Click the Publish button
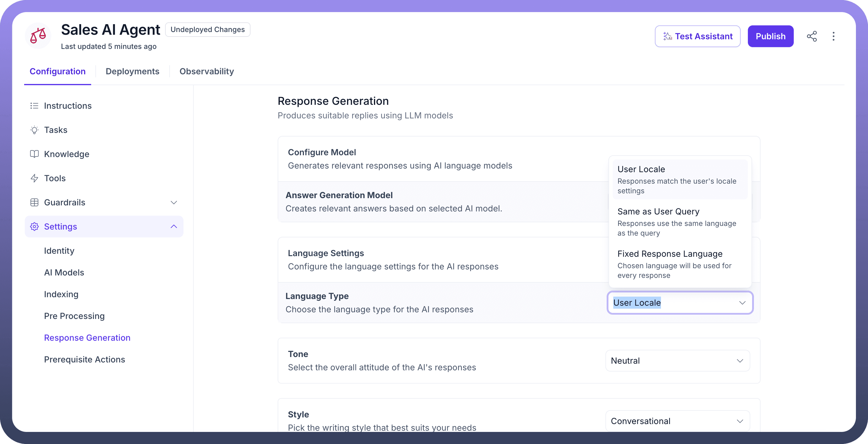 tap(770, 37)
